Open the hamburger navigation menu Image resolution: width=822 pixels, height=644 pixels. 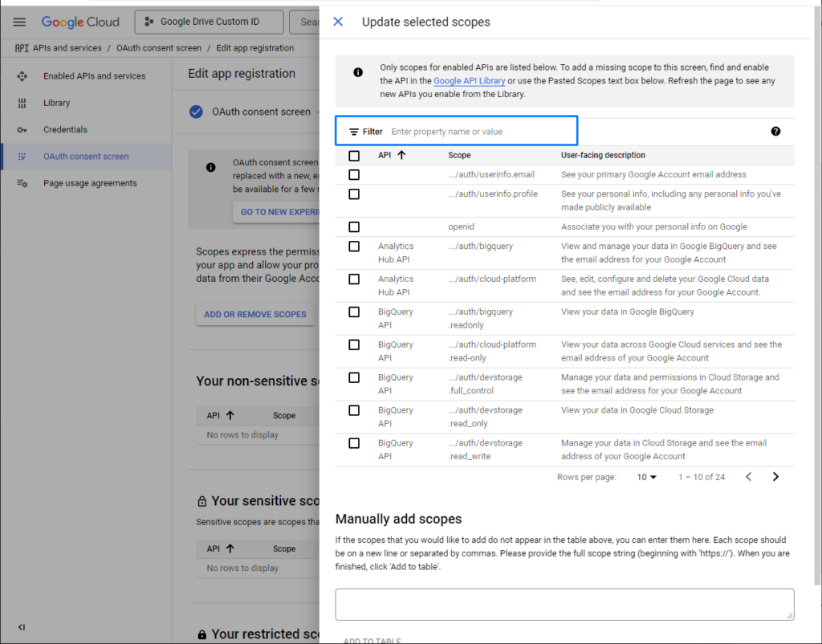tap(20, 22)
